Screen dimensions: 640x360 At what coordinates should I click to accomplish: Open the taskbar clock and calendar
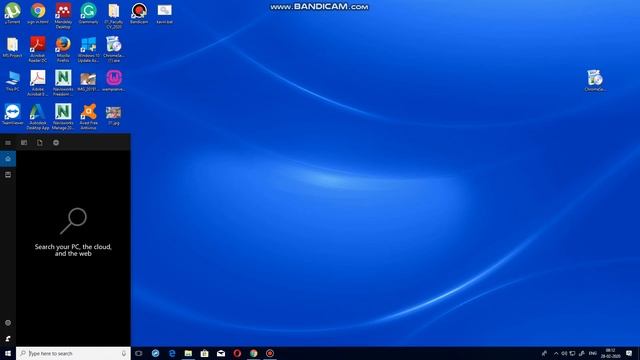tap(611, 353)
